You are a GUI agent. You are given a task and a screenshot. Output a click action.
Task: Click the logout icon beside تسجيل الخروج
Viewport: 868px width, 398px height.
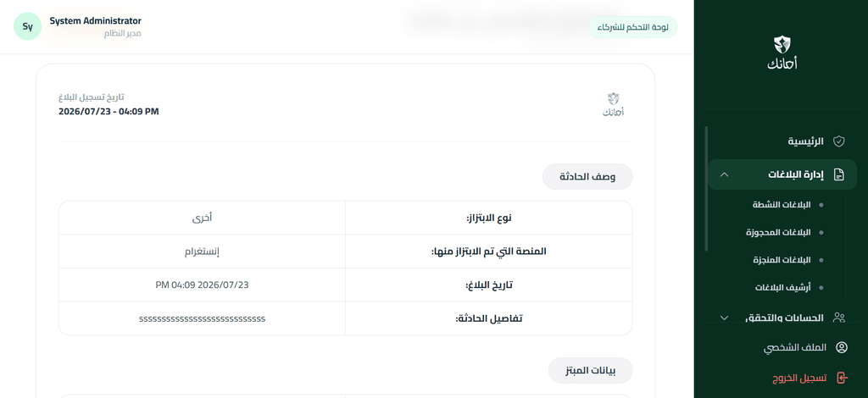[842, 378]
